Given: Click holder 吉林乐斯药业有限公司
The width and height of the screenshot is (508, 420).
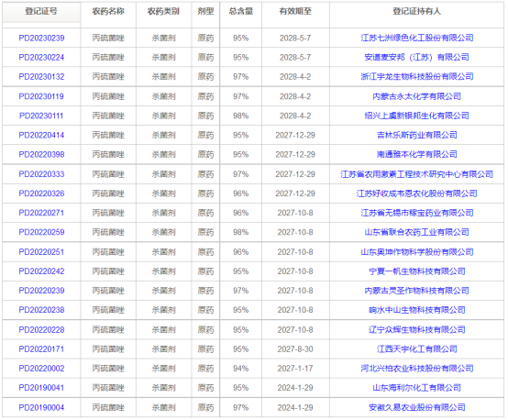Looking at the screenshot, I should click(417, 135).
